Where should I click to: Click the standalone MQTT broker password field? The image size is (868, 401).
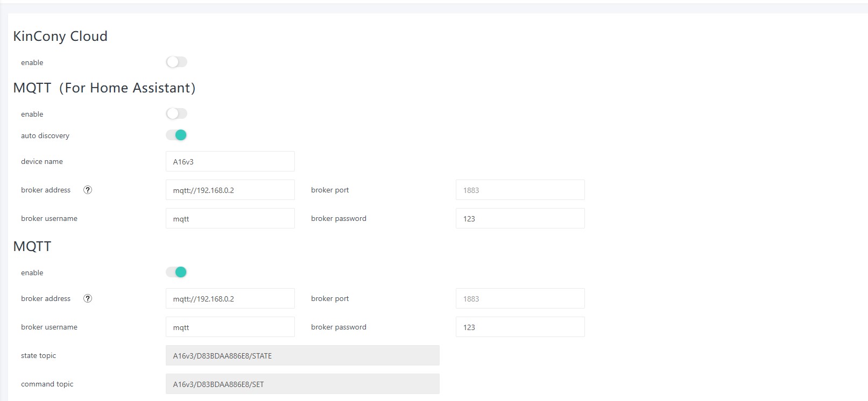[520, 327]
